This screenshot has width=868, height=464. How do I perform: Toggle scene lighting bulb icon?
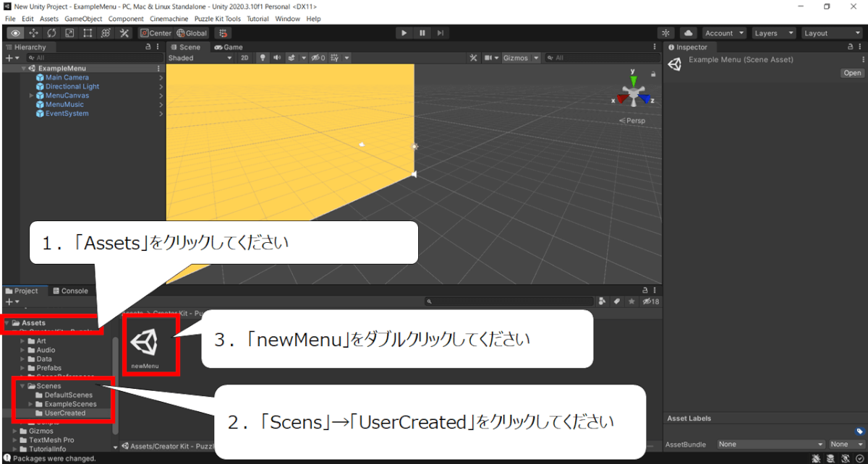(263, 58)
